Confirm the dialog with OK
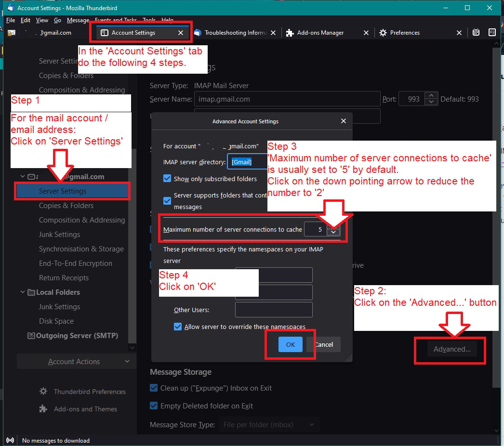 [290, 344]
